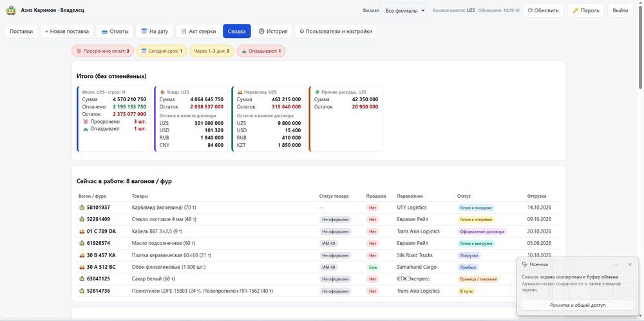Screen dimensions: 644x321
Task: Click the truck icon beside 30 A 512 BC
Action: 81,267
